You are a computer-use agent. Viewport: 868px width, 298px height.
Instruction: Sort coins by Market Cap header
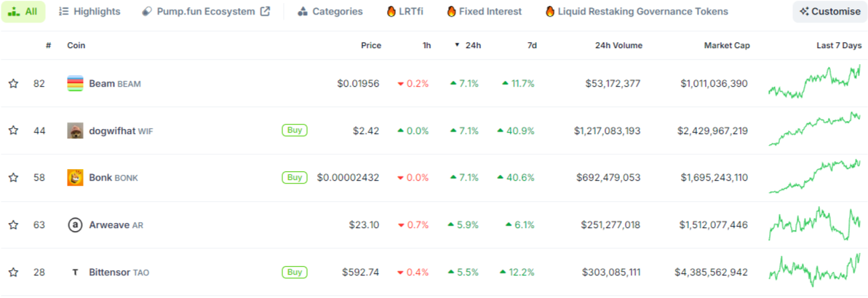[x=726, y=45]
